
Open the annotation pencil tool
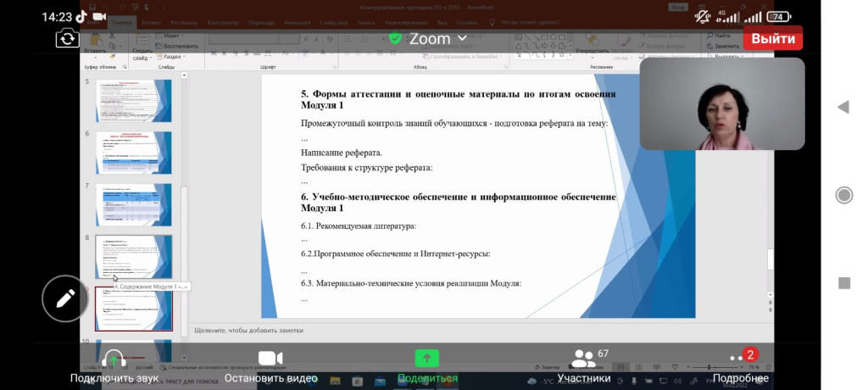coord(65,298)
